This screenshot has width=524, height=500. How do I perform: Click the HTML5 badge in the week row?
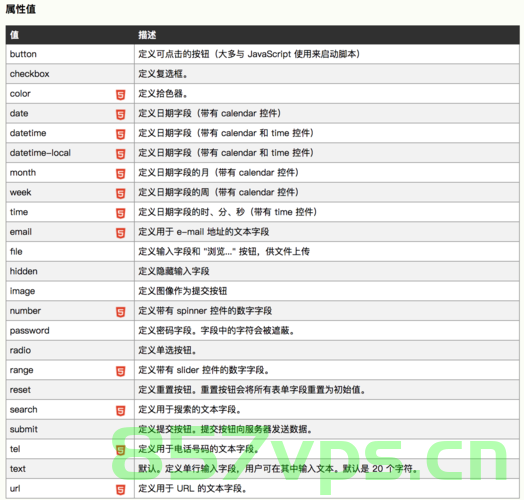(x=121, y=193)
